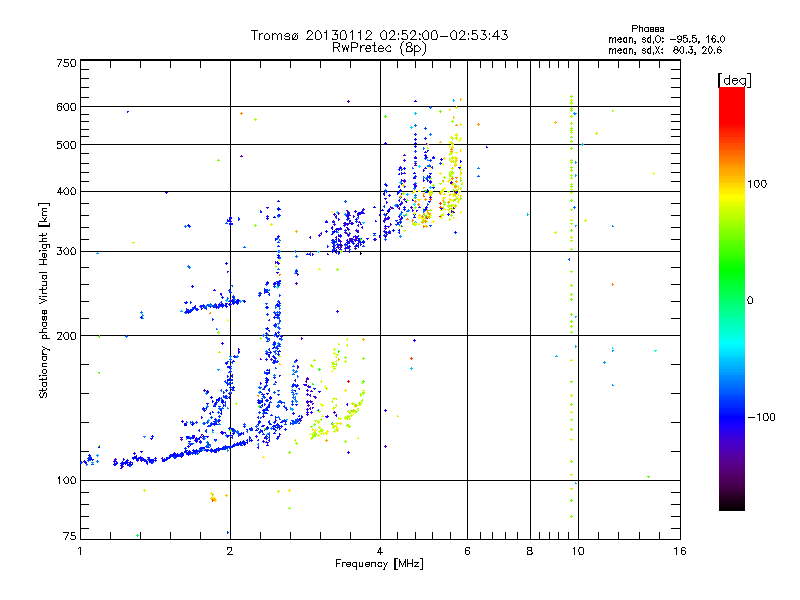Click the x-axis tick label '1'
Image resolution: width=800 pixels, height=600 pixels.
(x=80, y=551)
